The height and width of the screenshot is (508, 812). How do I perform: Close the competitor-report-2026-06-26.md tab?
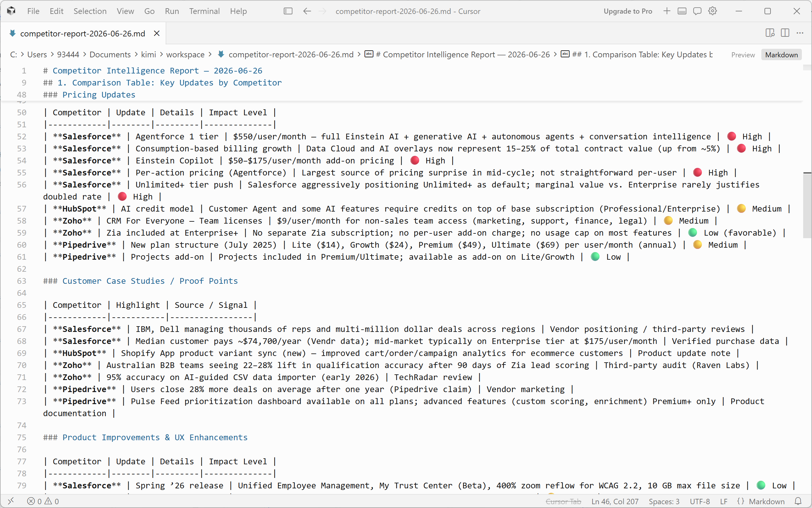156,33
